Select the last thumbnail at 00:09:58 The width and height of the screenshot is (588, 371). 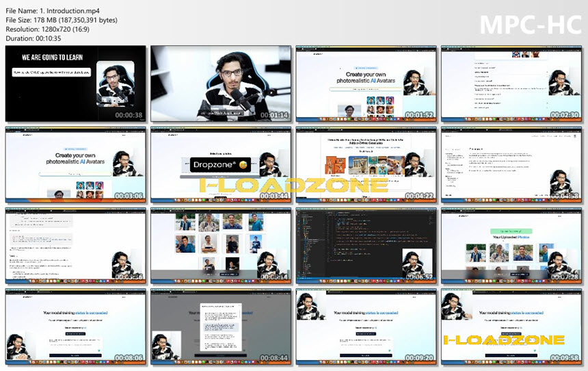511,327
